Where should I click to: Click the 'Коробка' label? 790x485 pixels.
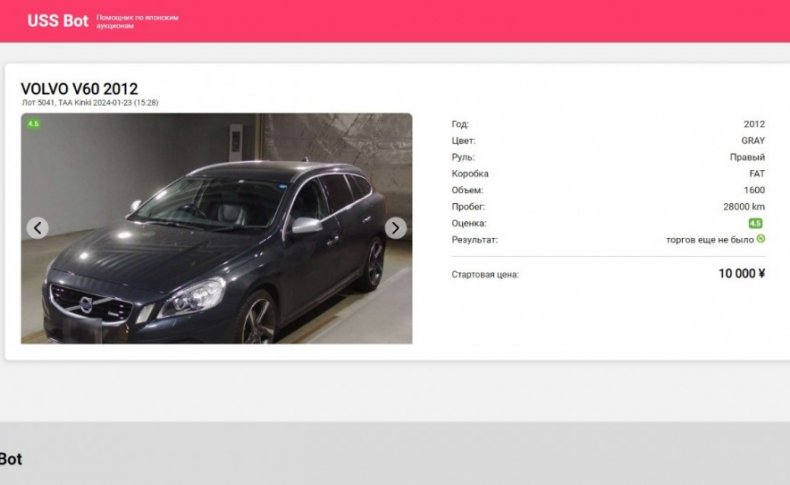point(470,174)
